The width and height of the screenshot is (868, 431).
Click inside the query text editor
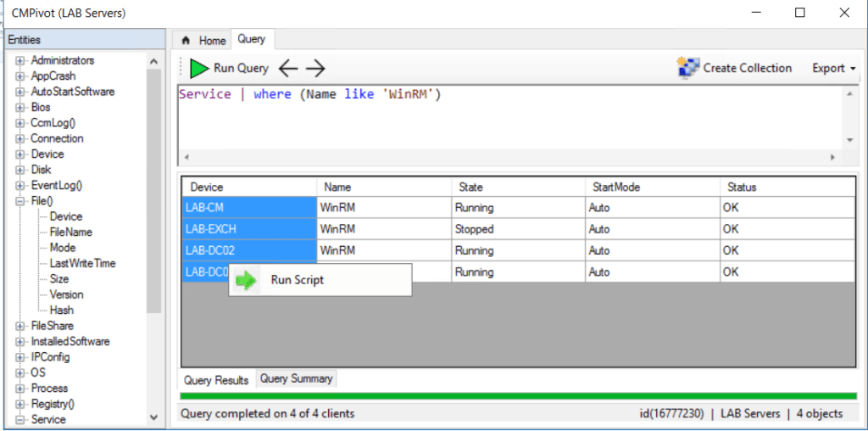(x=509, y=119)
